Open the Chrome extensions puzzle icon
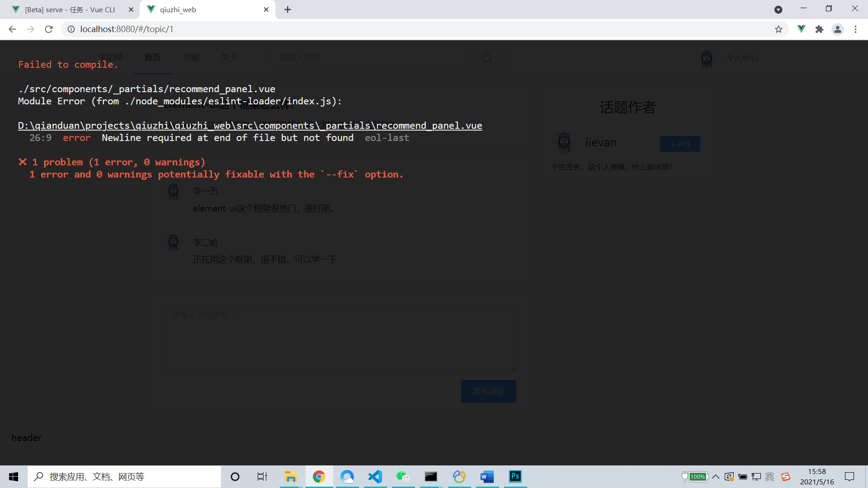Image resolution: width=868 pixels, height=488 pixels. [819, 29]
